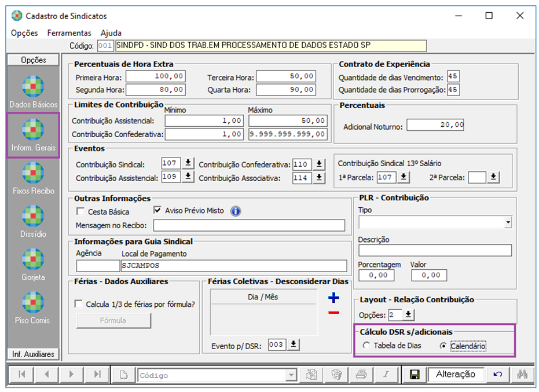Screen dimensions: 539x392
Task: Click the blue undo arrow icon
Action: pyautogui.click(x=497, y=375)
